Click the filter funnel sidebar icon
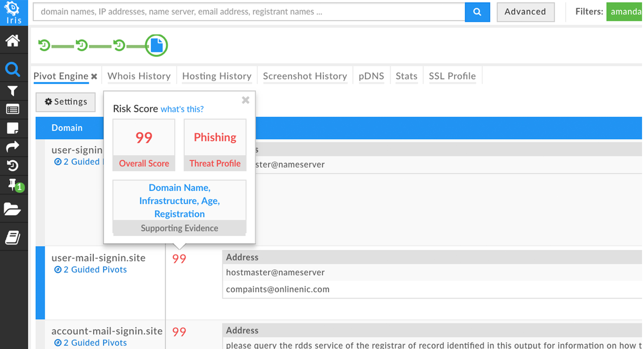 click(13, 91)
